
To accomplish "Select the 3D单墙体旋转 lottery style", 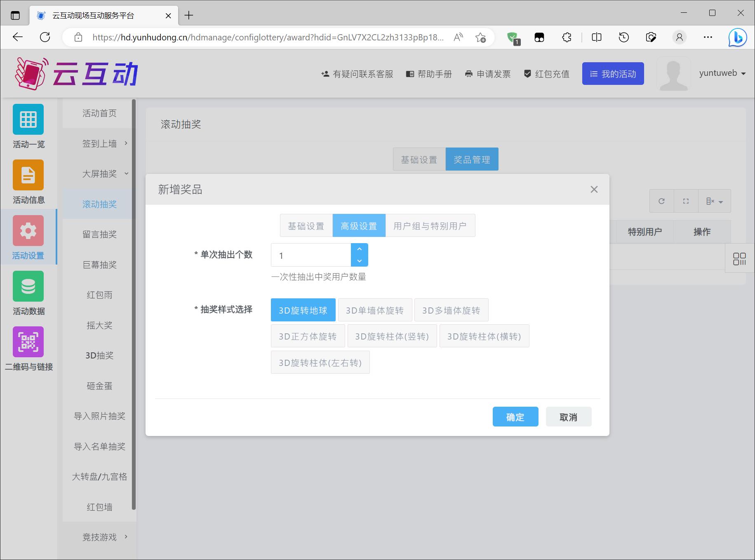I will 374,310.
